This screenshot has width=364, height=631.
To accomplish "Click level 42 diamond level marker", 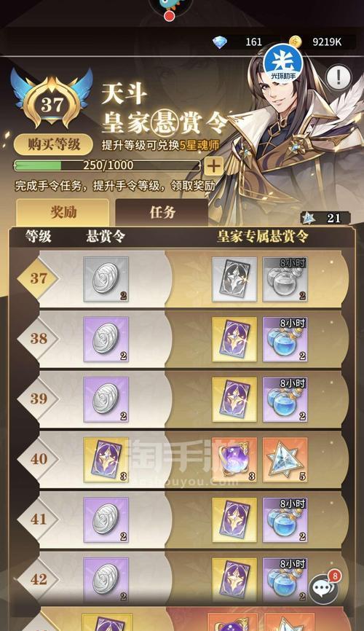I will (38, 579).
